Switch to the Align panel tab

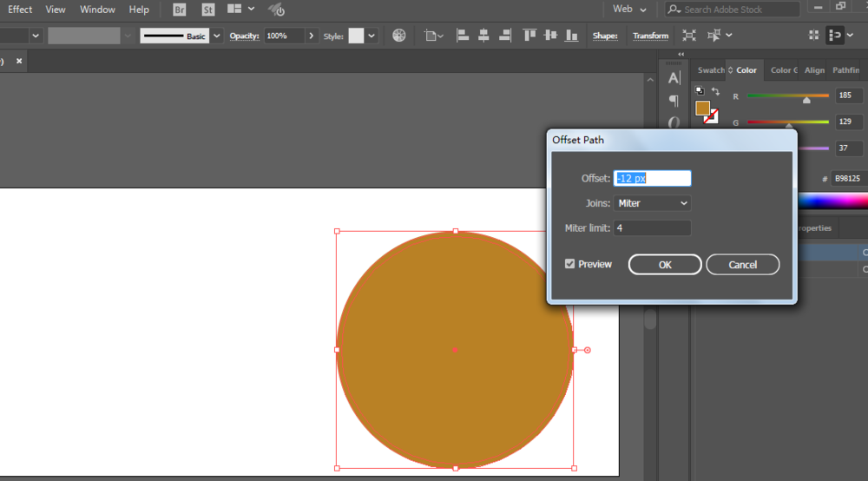coord(814,70)
